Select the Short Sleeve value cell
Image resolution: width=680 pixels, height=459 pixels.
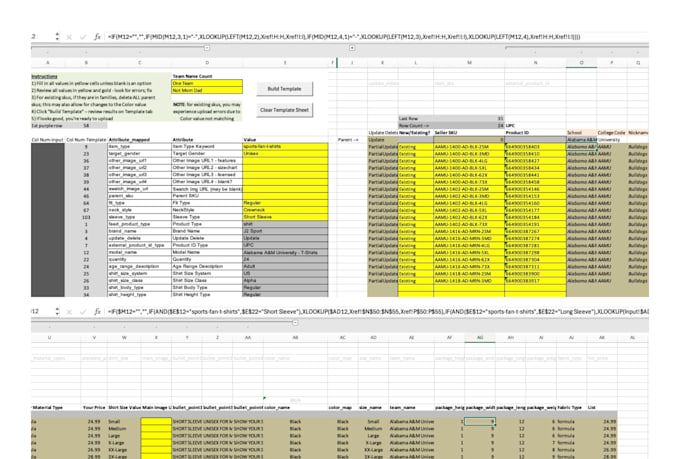(x=285, y=217)
